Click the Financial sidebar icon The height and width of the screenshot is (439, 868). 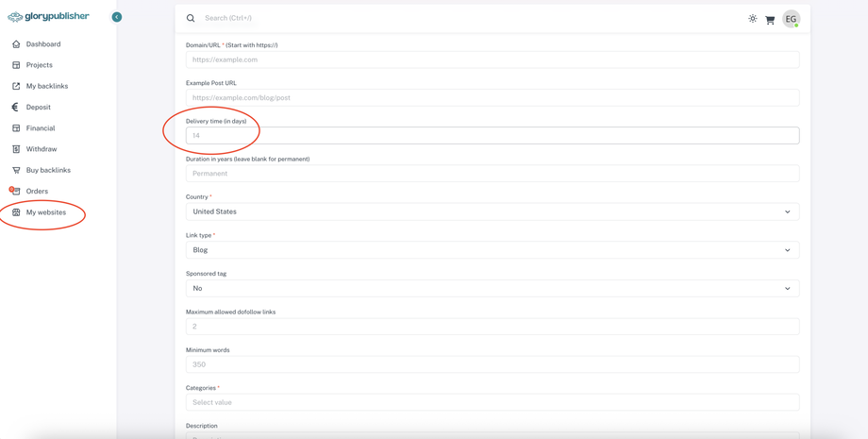point(16,128)
